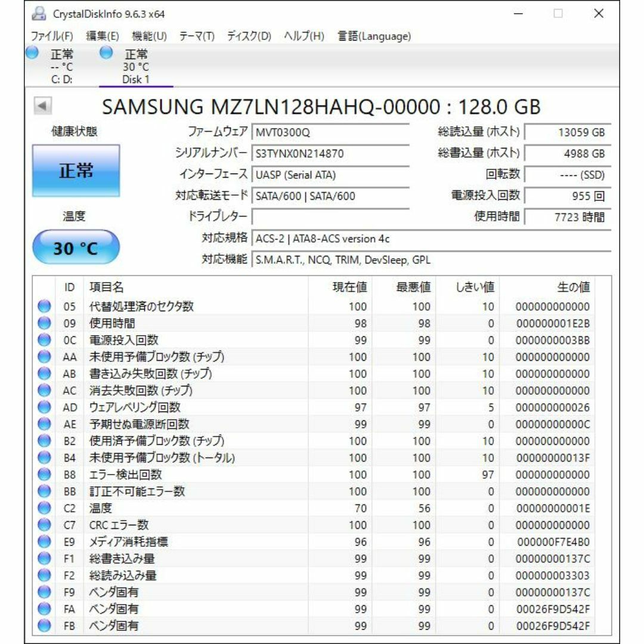Click raw value 000000F7E4B0

(553, 542)
